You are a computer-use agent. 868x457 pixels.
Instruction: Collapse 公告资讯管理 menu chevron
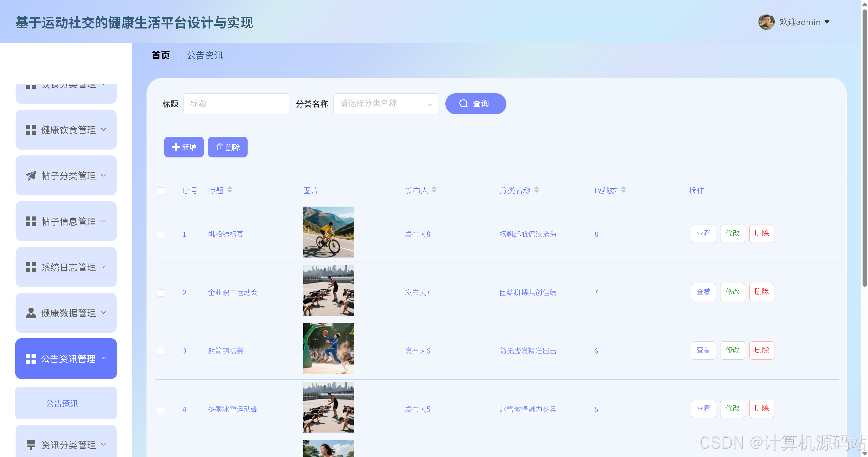[x=104, y=358]
